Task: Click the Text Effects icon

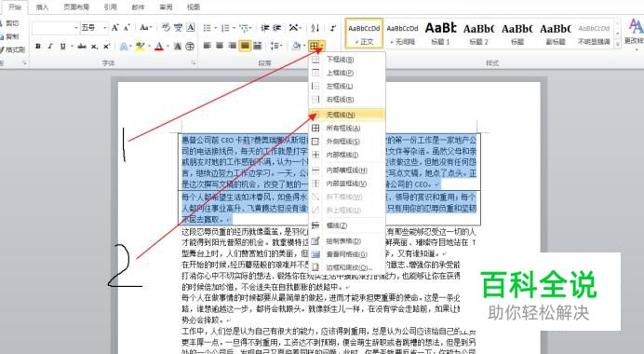Action: [124, 46]
